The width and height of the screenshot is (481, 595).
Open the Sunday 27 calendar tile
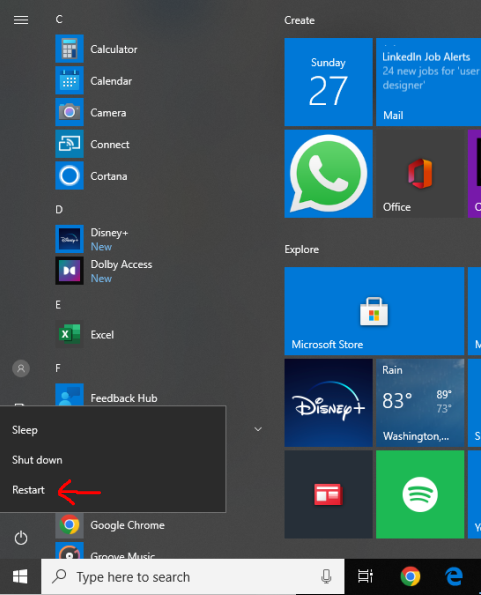click(x=329, y=82)
